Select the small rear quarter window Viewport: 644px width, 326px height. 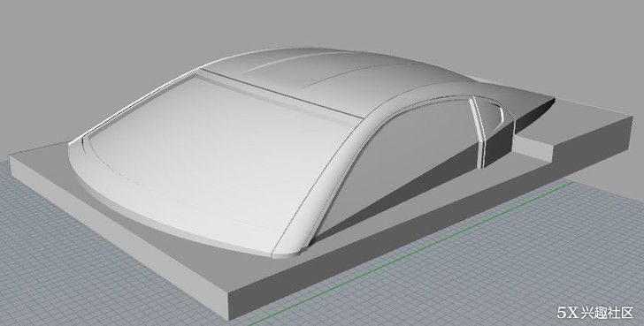point(491,117)
